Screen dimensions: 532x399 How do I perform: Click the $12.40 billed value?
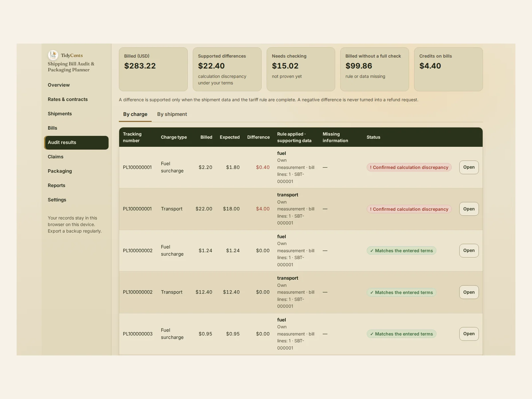pos(204,292)
